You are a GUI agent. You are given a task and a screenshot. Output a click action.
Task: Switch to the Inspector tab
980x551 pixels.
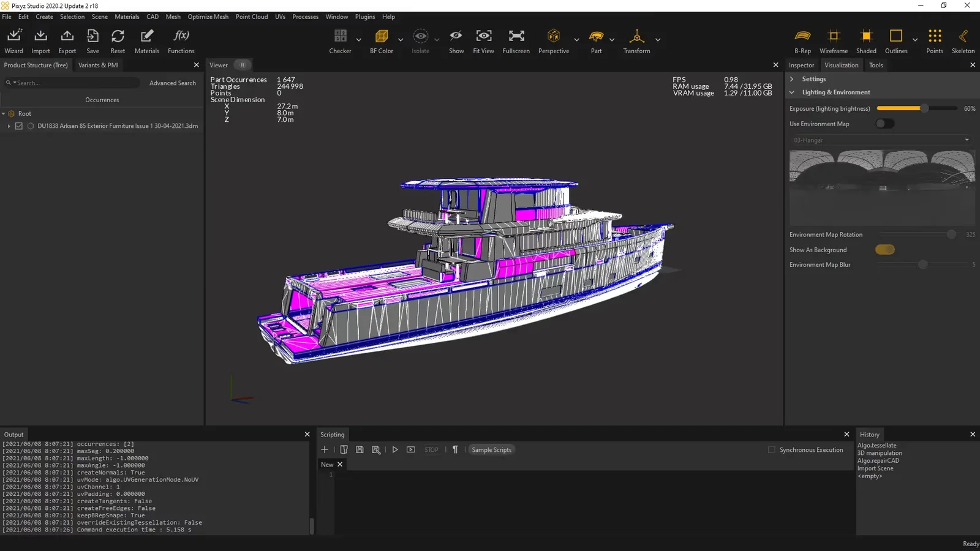point(802,65)
